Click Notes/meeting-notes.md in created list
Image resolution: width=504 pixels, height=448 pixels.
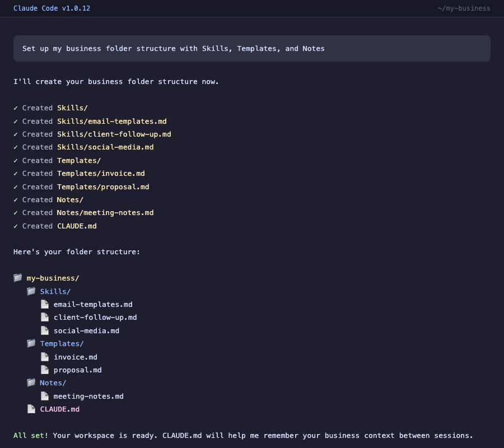pyautogui.click(x=105, y=213)
